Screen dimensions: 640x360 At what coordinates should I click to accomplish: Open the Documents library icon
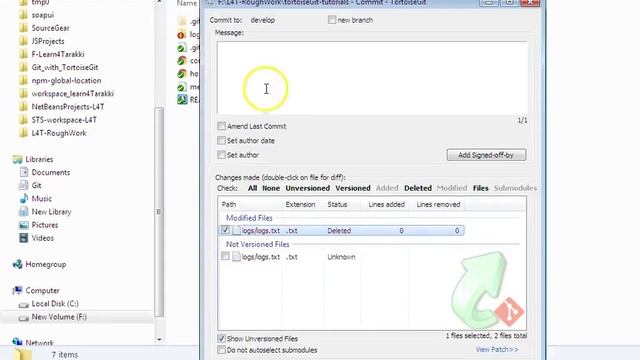[x=24, y=172]
